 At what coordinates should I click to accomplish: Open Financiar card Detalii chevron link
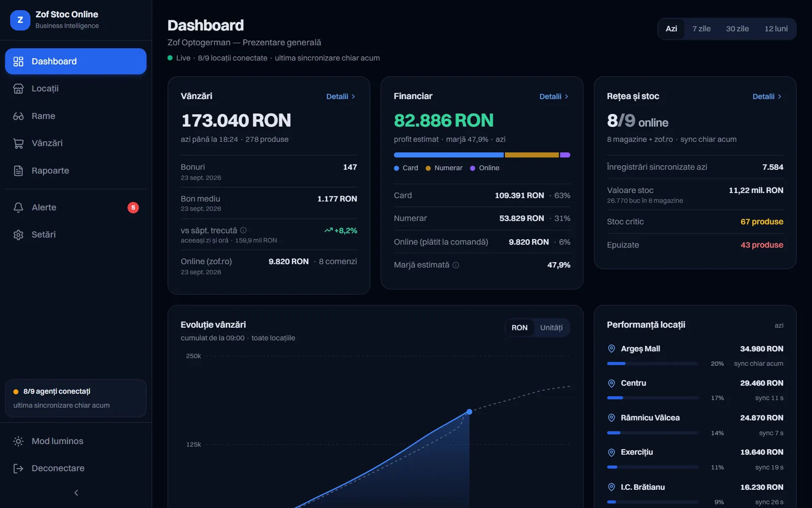[x=554, y=97]
